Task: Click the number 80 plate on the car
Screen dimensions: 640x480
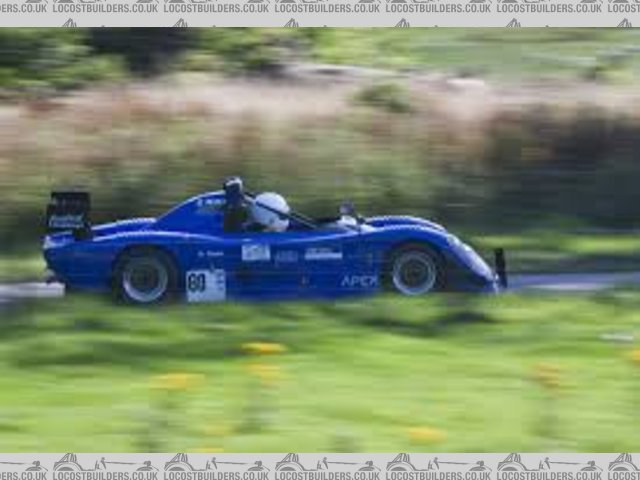Action: click(x=205, y=285)
